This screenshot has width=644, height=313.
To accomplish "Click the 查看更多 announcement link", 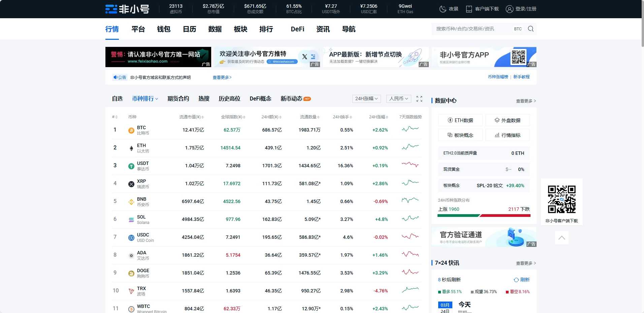I will tap(222, 78).
